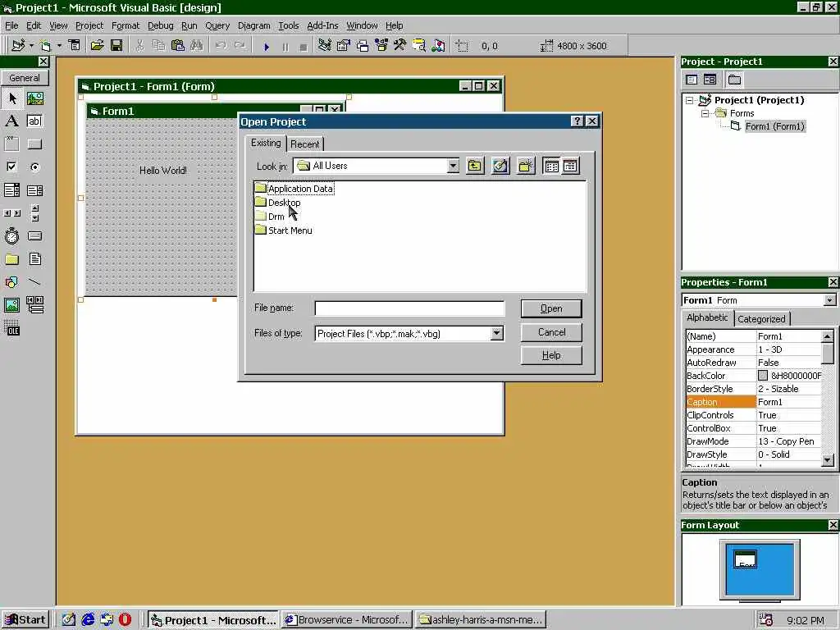This screenshot has height=630, width=840.
Task: Select the DirListBox folder control tool
Action: 11,259
